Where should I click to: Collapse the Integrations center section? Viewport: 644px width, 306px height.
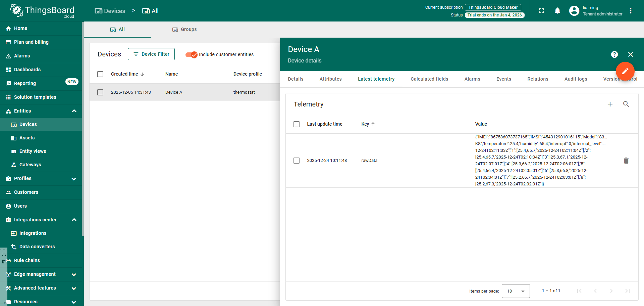point(74,220)
